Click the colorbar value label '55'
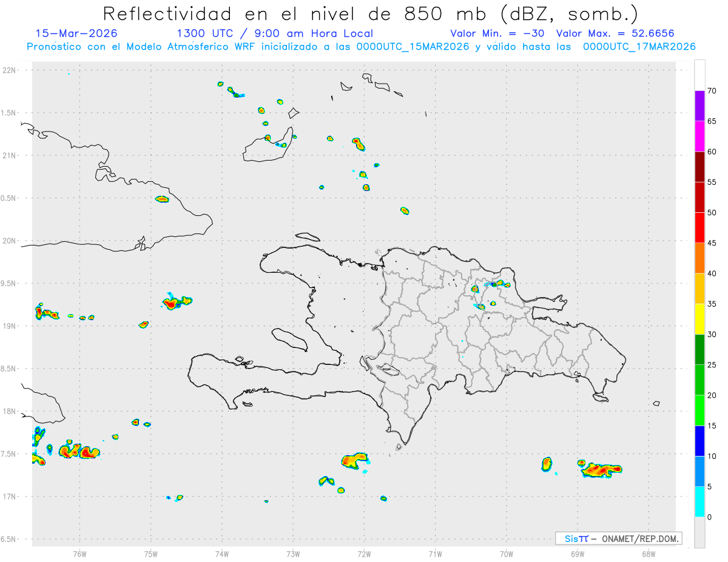Screen dimensions: 728x562 712,182
